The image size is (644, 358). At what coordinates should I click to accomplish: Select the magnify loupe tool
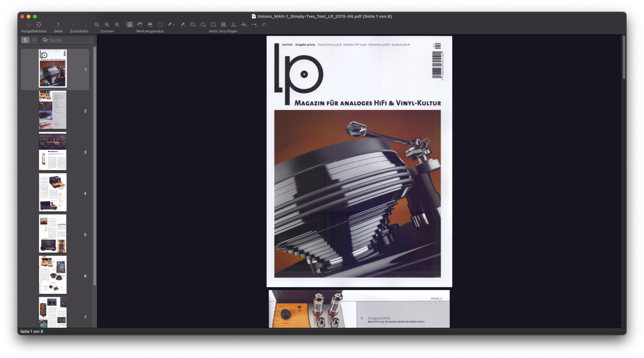(150, 25)
